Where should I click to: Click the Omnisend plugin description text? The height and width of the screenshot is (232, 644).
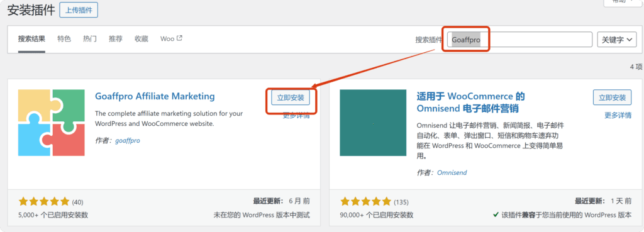coord(490,141)
